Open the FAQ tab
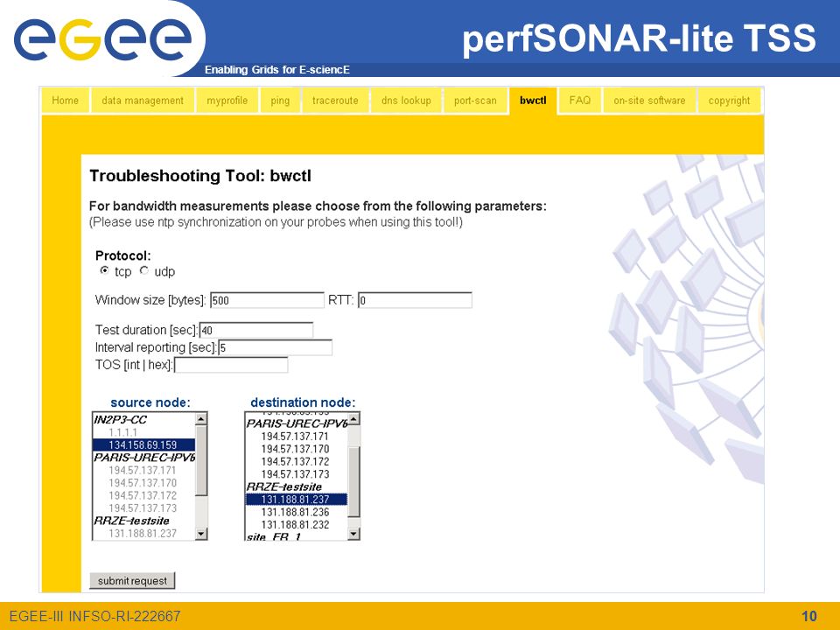 point(579,101)
